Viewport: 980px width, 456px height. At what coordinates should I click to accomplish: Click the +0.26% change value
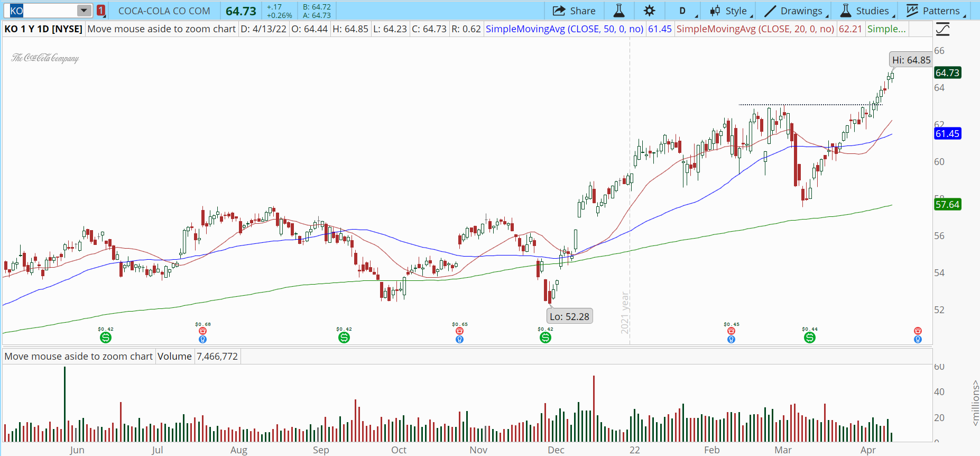[280, 15]
